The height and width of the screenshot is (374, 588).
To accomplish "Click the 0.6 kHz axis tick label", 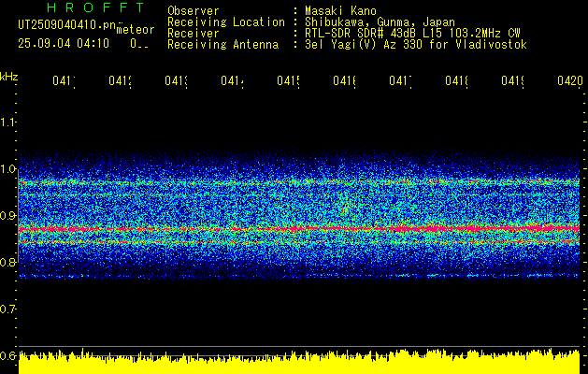I will click(x=8, y=355).
